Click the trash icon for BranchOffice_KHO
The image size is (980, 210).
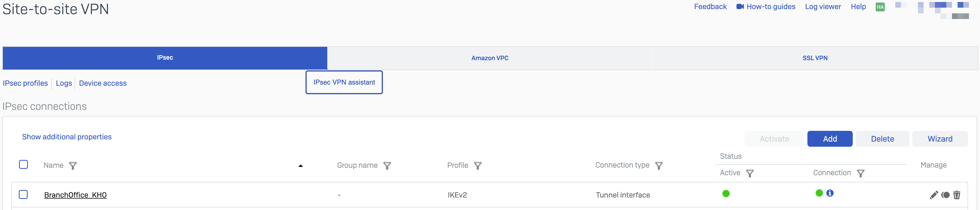(957, 195)
